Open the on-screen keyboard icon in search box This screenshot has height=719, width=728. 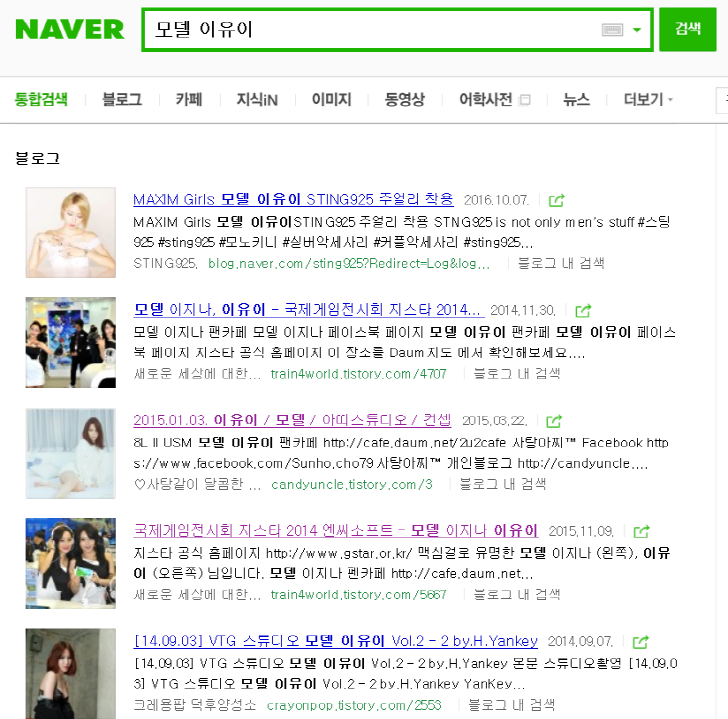coord(612,30)
